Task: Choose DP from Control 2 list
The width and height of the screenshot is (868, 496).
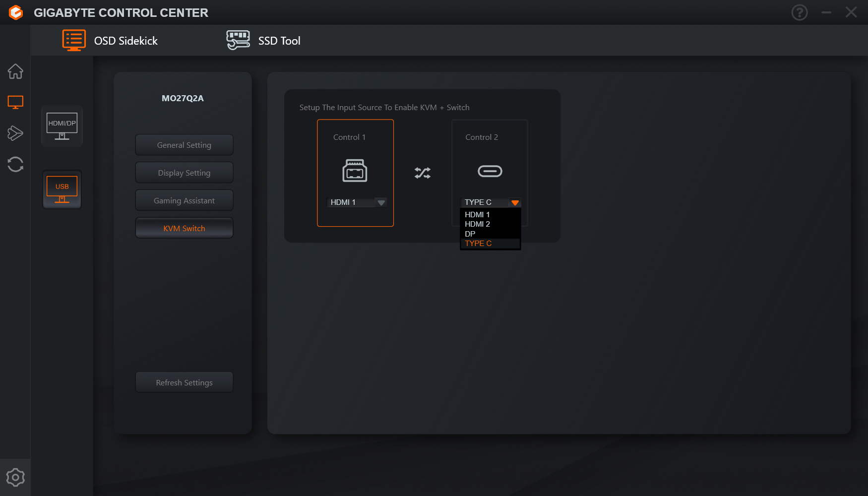Action: pos(491,234)
